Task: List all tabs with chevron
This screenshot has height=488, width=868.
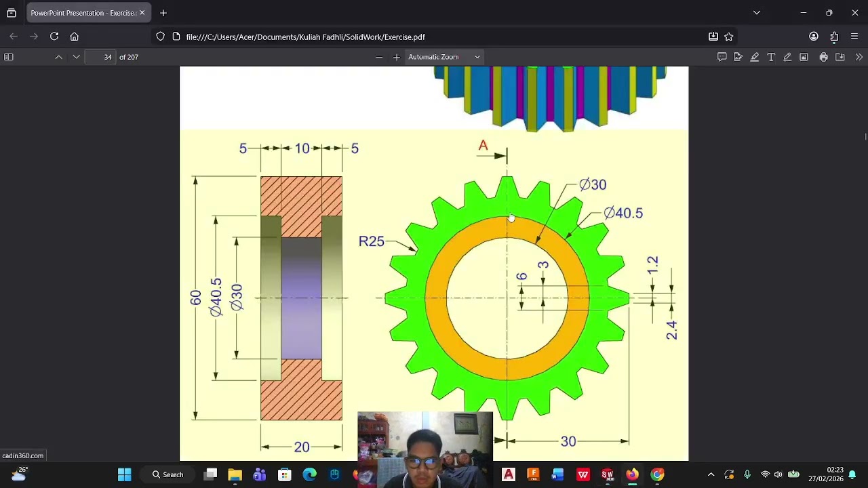Action: point(757,13)
